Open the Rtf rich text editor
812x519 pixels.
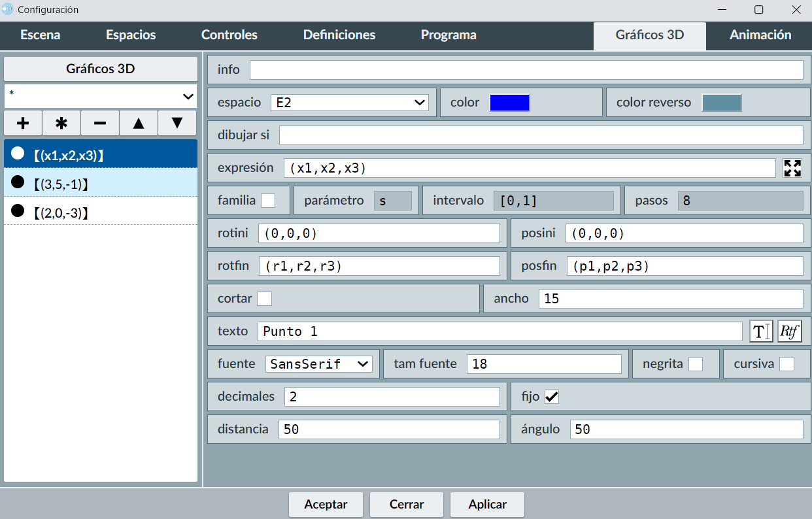(x=790, y=331)
